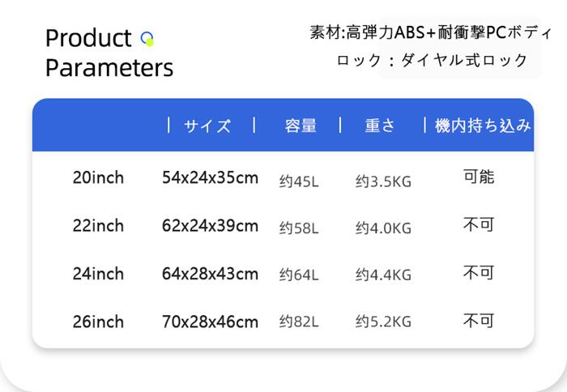Image resolution: width=567 pixels, height=392 pixels.
Task: Select the サイズ column header
Action: click(x=207, y=126)
